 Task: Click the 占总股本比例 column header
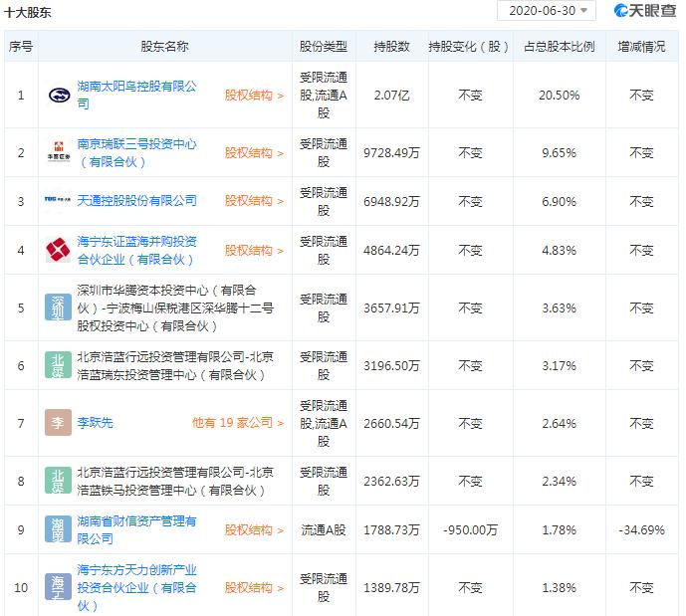click(x=560, y=46)
